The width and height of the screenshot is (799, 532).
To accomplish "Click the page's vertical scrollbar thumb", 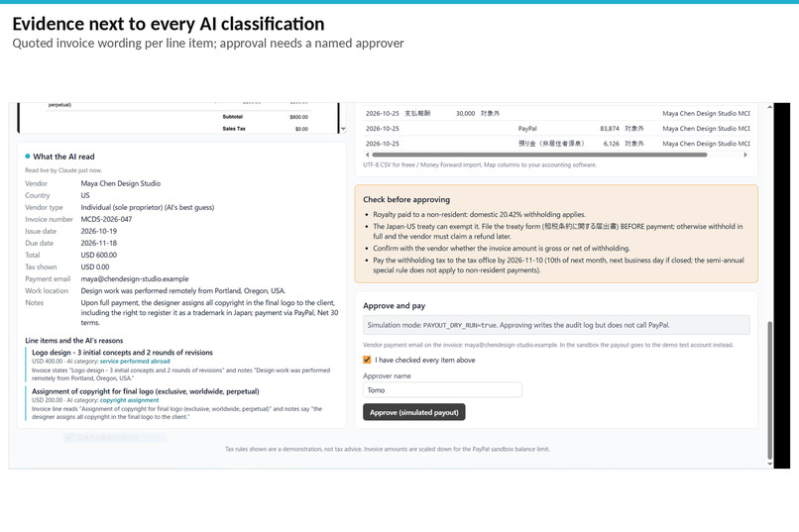I will click(x=769, y=389).
